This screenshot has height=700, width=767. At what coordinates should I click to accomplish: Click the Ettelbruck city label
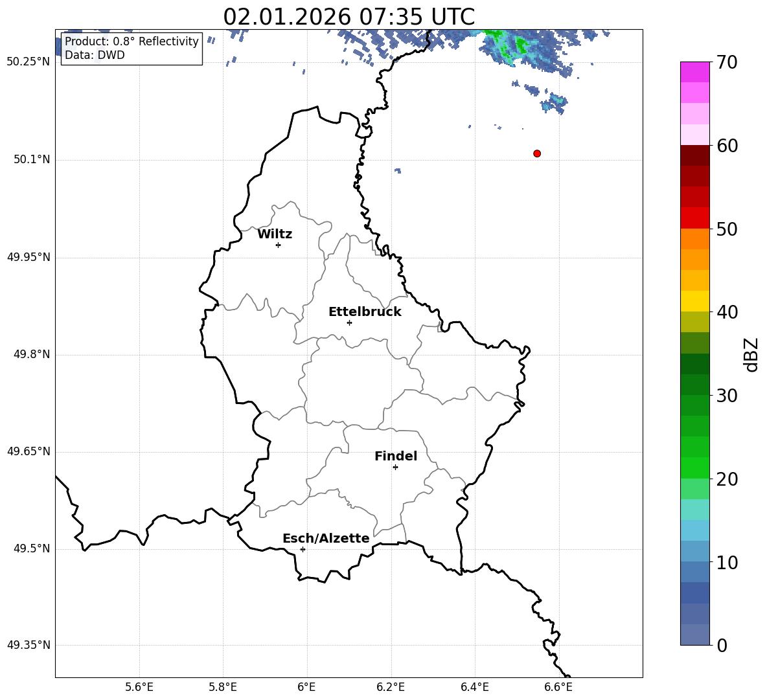pos(365,312)
